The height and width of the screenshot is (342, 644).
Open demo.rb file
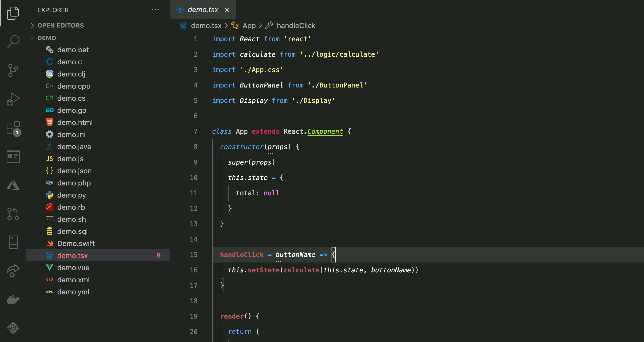[x=98, y=207]
